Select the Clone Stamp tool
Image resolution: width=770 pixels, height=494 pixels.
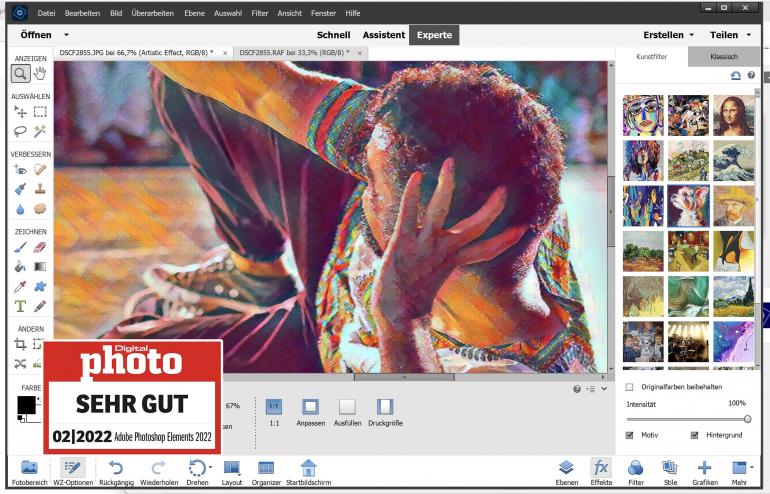pos(40,189)
